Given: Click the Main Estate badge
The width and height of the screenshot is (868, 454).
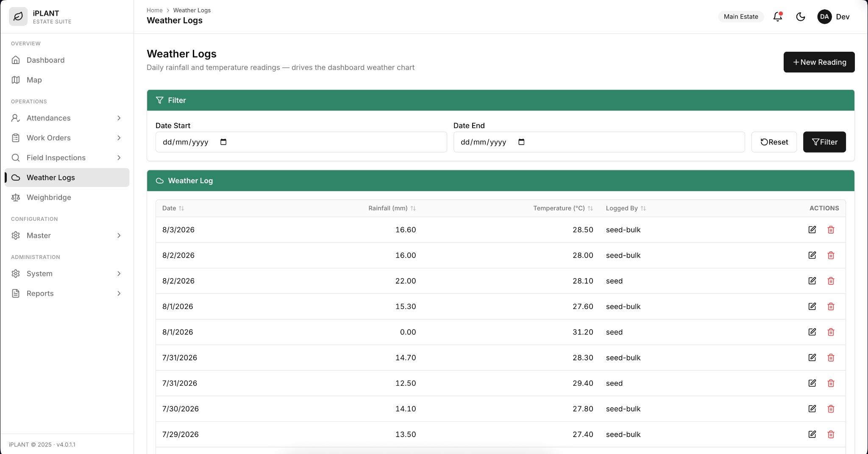Looking at the screenshot, I should tap(741, 17).
